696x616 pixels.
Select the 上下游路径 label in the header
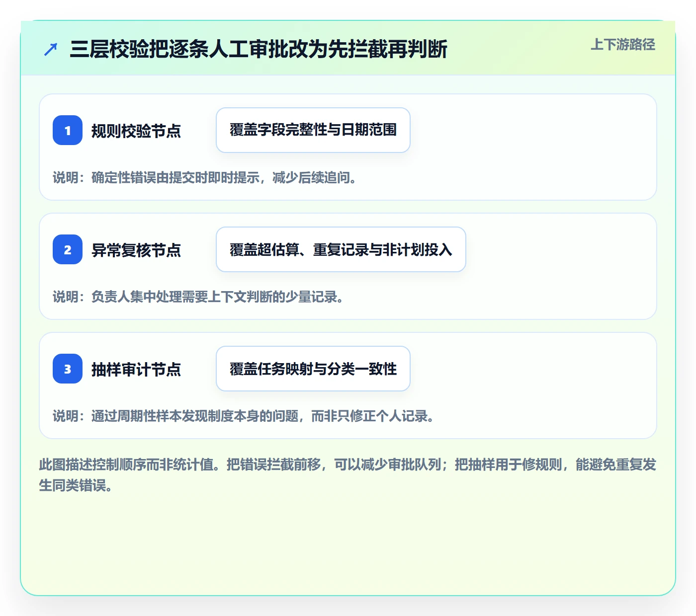click(623, 44)
